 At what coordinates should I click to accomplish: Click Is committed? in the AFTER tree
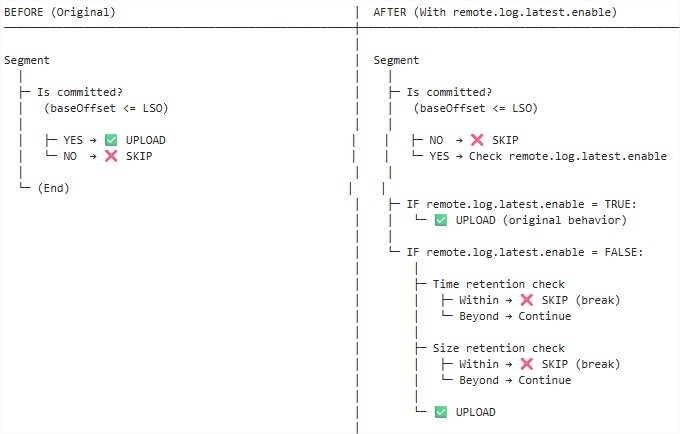coord(449,92)
